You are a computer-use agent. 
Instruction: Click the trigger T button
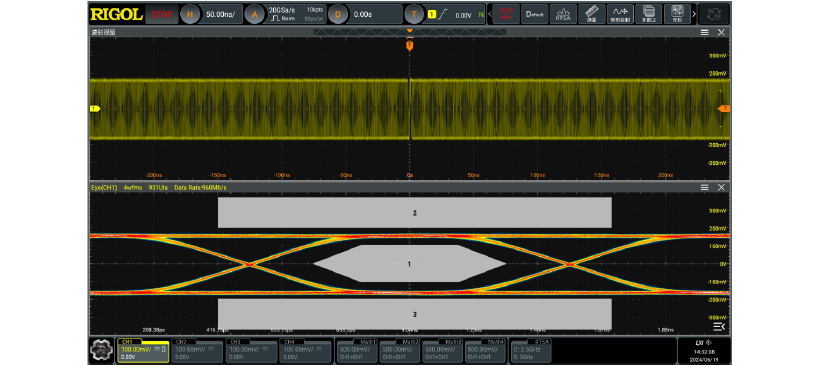click(414, 14)
